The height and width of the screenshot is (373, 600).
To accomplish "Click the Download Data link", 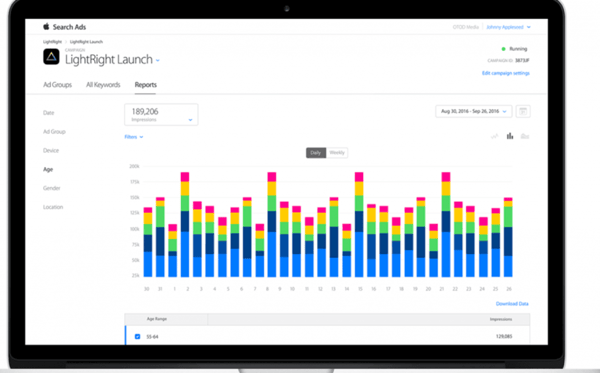I will click(512, 304).
